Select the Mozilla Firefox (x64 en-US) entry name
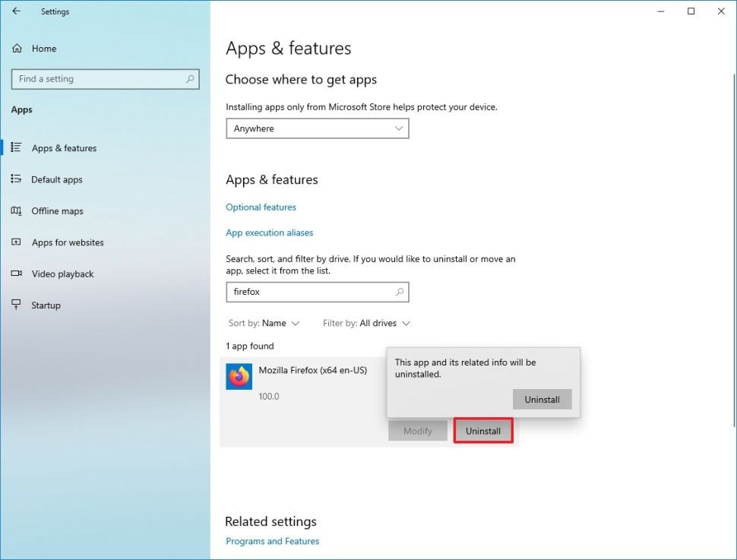 point(312,370)
